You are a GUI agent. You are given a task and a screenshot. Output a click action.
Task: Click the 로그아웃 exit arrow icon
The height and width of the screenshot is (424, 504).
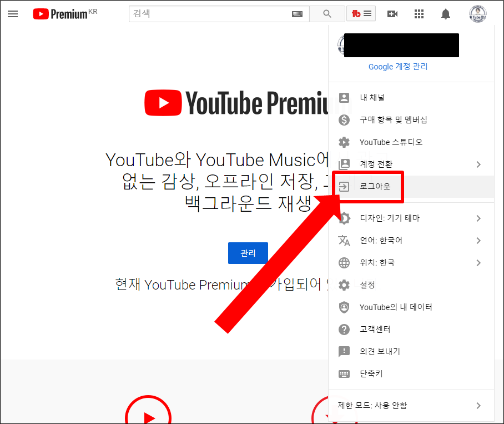344,186
